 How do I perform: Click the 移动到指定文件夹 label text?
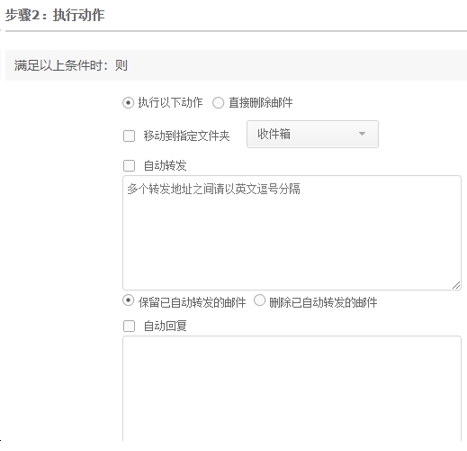pyautogui.click(x=187, y=136)
